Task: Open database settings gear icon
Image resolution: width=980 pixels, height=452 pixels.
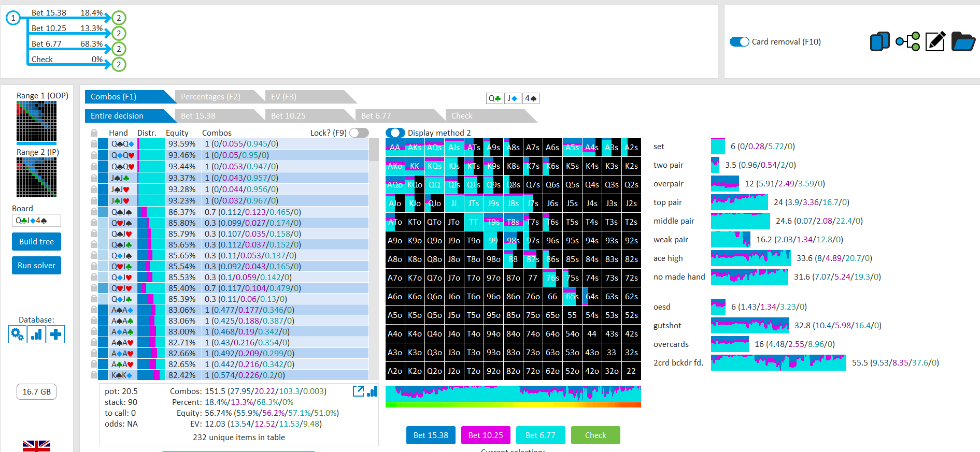Action: coord(17,334)
